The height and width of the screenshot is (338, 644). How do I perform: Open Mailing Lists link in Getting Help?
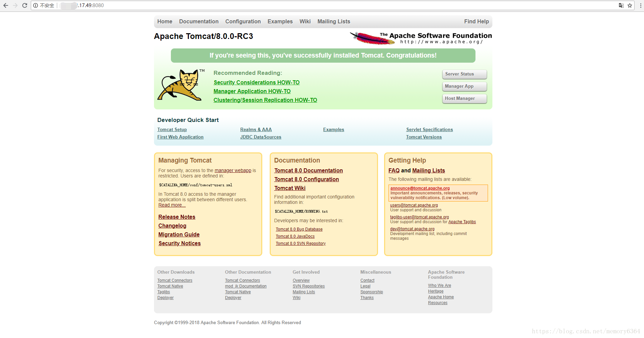coord(428,171)
